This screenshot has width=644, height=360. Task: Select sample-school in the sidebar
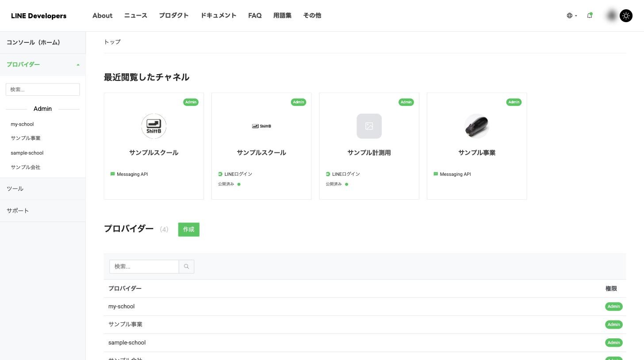click(x=27, y=153)
